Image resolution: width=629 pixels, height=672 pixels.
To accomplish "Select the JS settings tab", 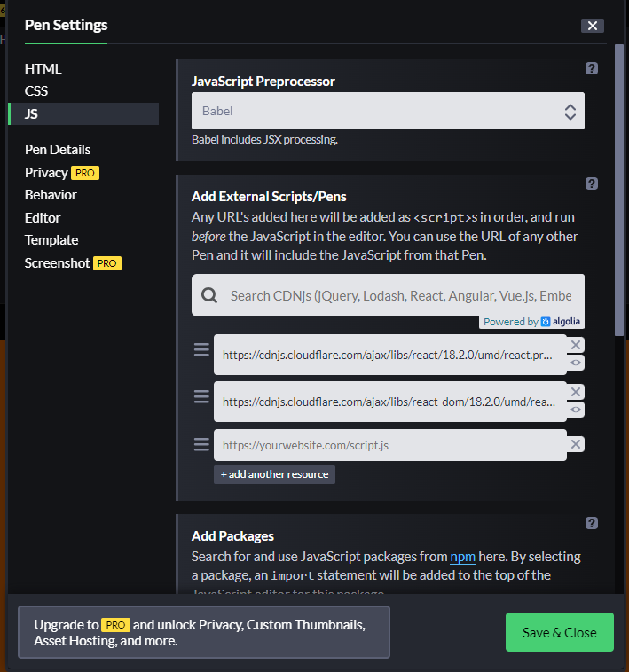I will (x=84, y=114).
